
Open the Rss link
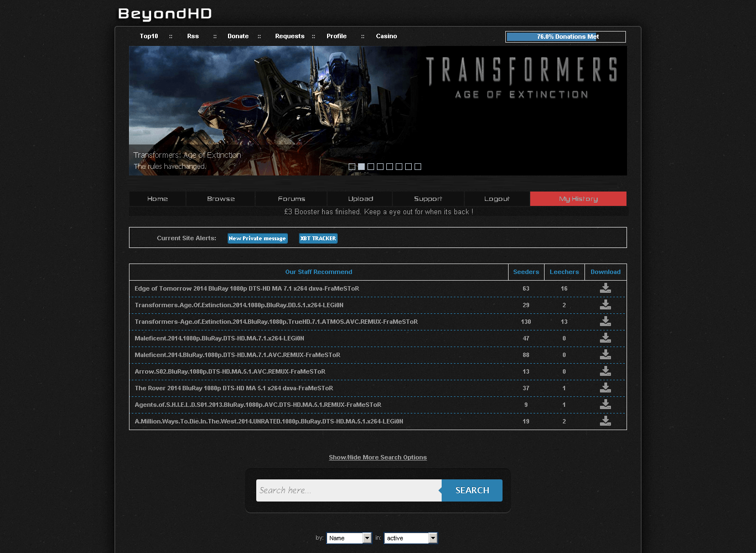pyautogui.click(x=193, y=36)
